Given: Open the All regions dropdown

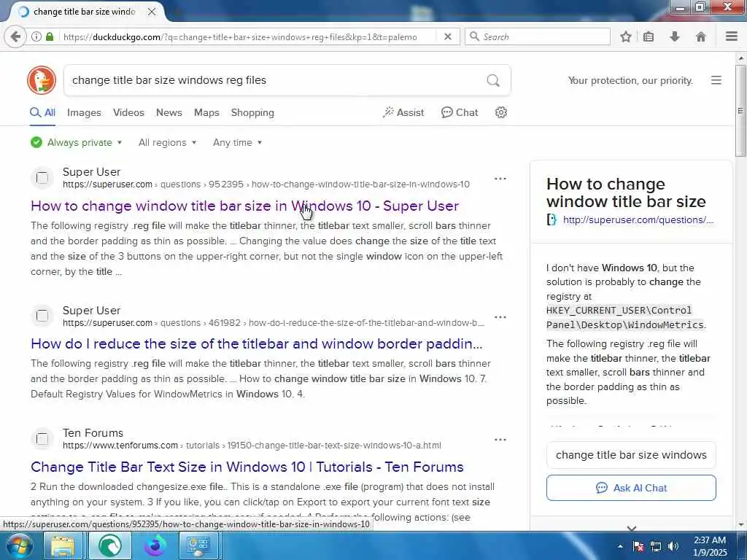Looking at the screenshot, I should pyautogui.click(x=167, y=142).
